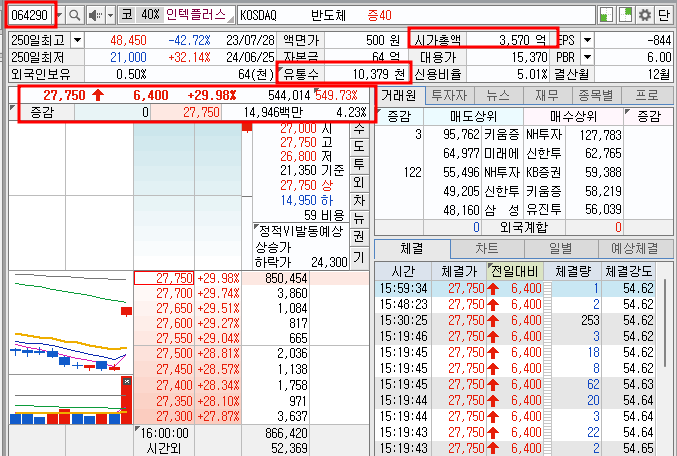Open the stock code history dropdown
Image resolution: width=677 pixels, height=456 pixels.
60,16
